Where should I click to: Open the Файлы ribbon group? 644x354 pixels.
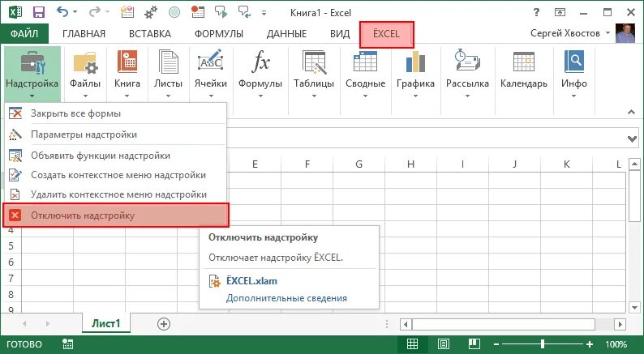coord(85,74)
